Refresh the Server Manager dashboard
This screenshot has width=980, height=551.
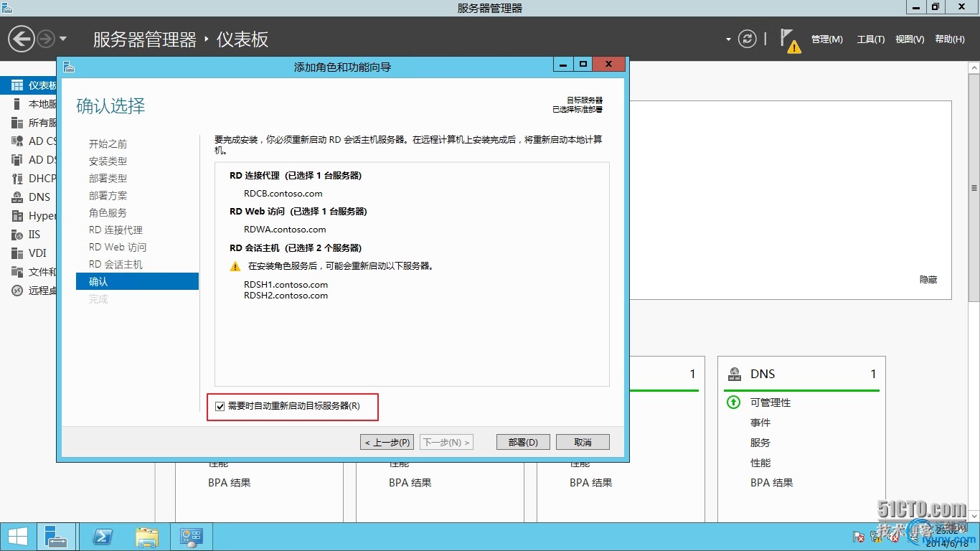click(x=748, y=39)
